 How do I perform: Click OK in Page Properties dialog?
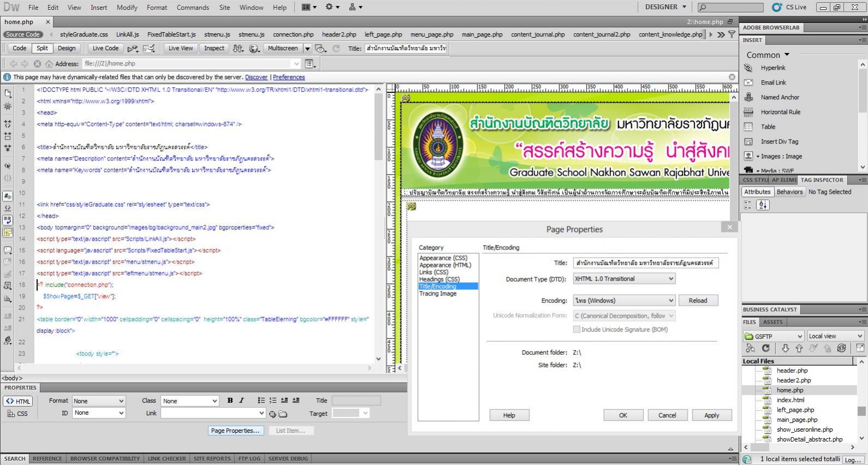pos(623,415)
